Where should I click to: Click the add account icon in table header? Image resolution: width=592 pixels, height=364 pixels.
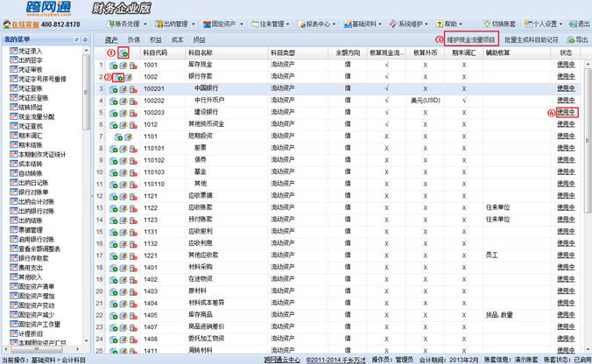click(x=124, y=54)
